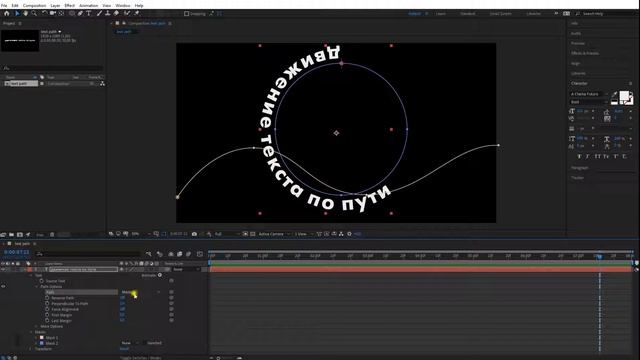Open the Mask 2 mode dropdown showing None

tap(130, 343)
